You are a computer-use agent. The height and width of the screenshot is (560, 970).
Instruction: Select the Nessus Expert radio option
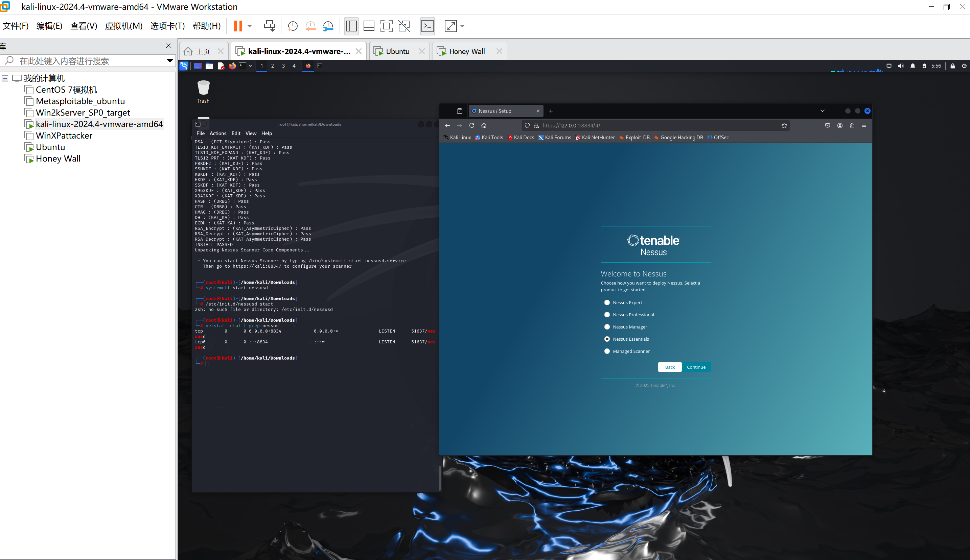coord(607,303)
